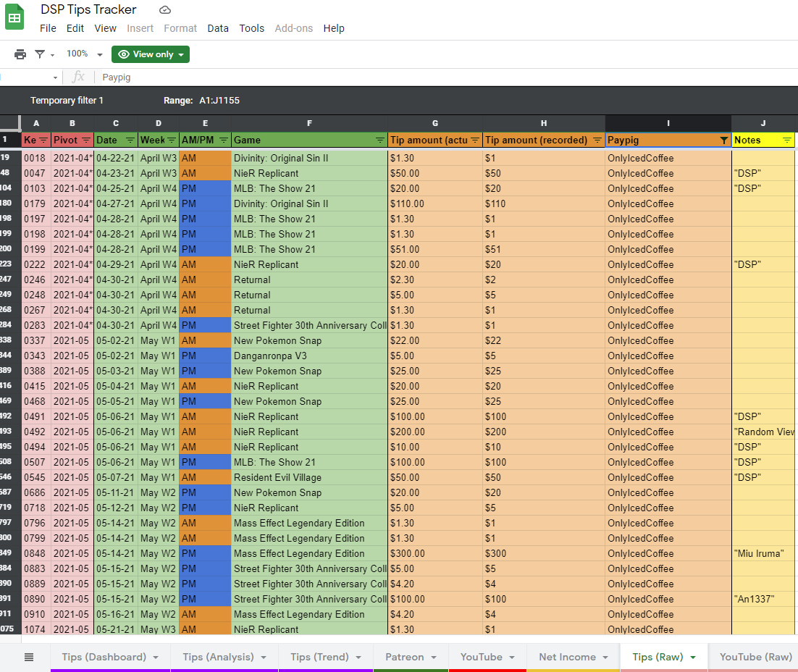Click the Game column filter icon
The height and width of the screenshot is (672, 798).
(379, 140)
